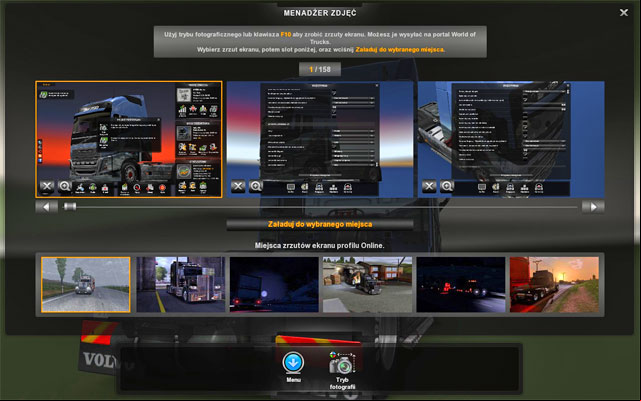641x401 pixels.
Task: Select the sunset roadside truck slot
Action: click(554, 285)
